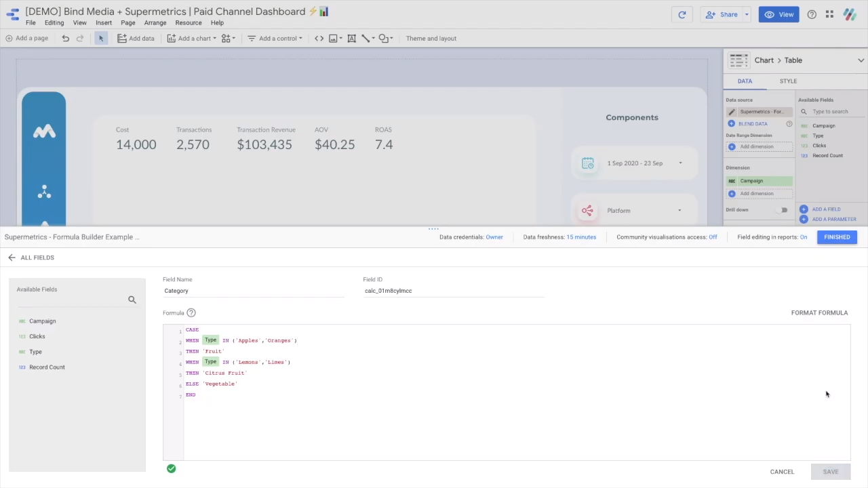Open the Google apps grid icon
The image size is (868, 488).
pos(829,14)
